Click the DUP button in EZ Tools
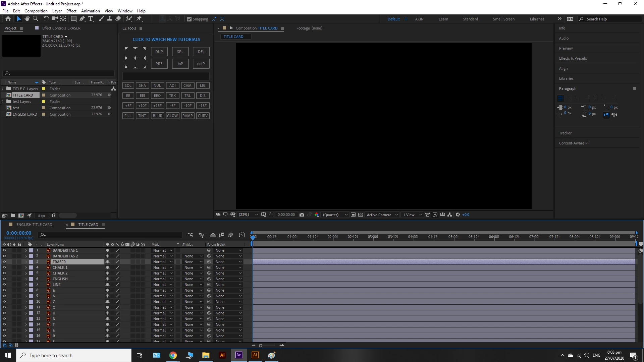Image resolution: width=644 pixels, height=362 pixels. pyautogui.click(x=159, y=52)
